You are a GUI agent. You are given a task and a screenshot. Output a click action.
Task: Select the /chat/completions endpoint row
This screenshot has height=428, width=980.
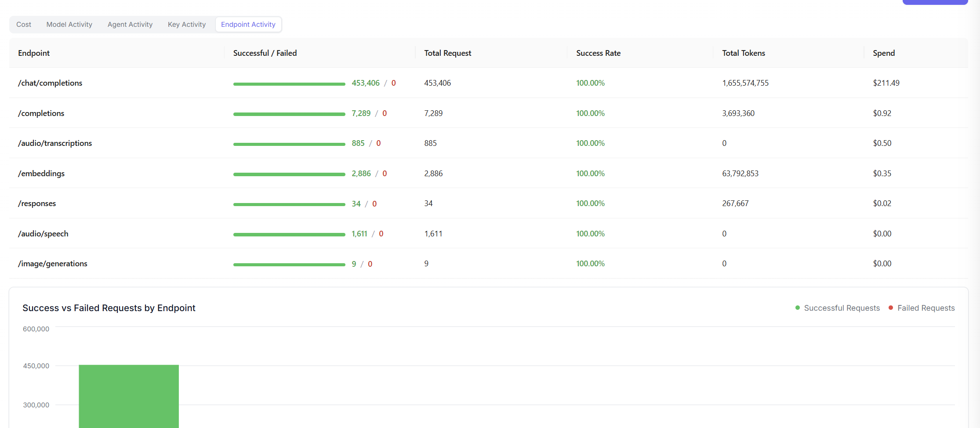click(489, 83)
